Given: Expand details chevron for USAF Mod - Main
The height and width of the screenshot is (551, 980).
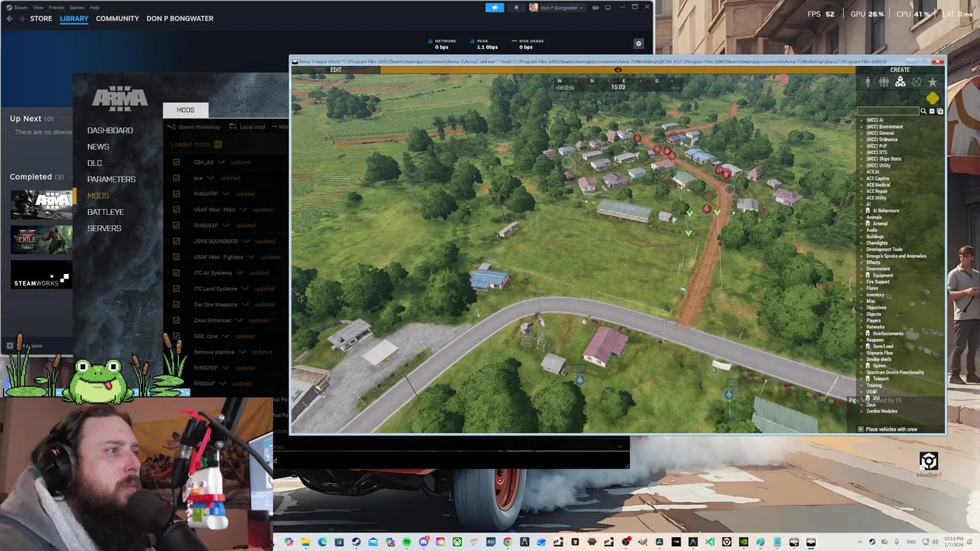Looking at the screenshot, I should point(243,210).
